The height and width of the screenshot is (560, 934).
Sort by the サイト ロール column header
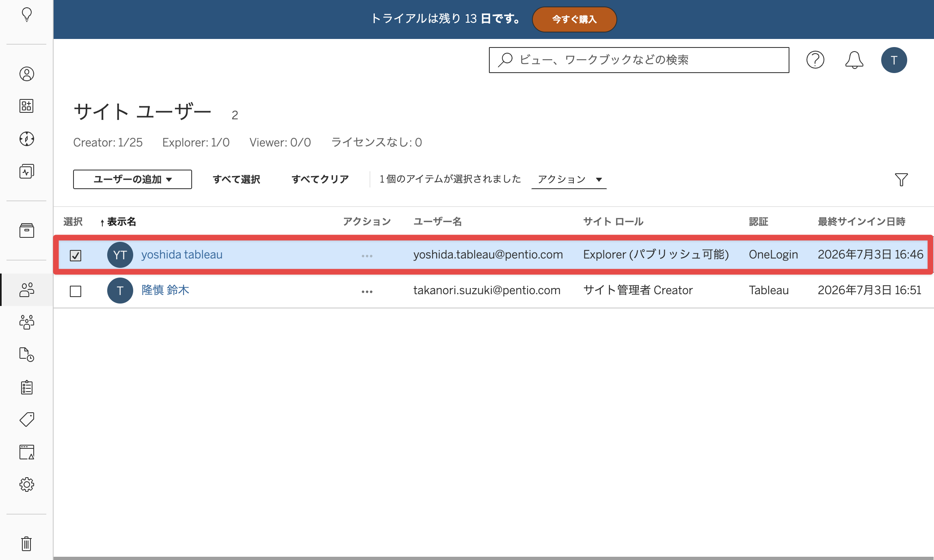613,222
